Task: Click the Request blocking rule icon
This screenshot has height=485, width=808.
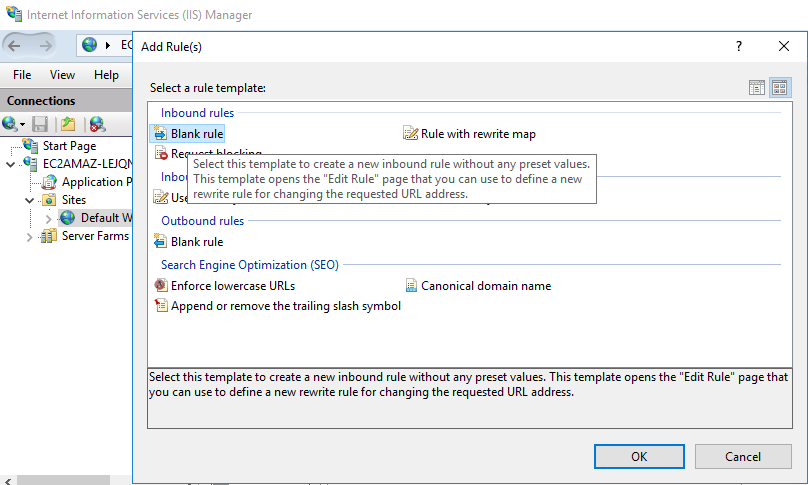Action: coord(161,154)
